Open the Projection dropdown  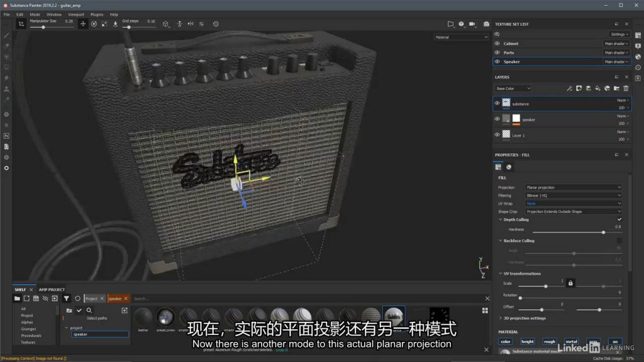[x=574, y=187]
